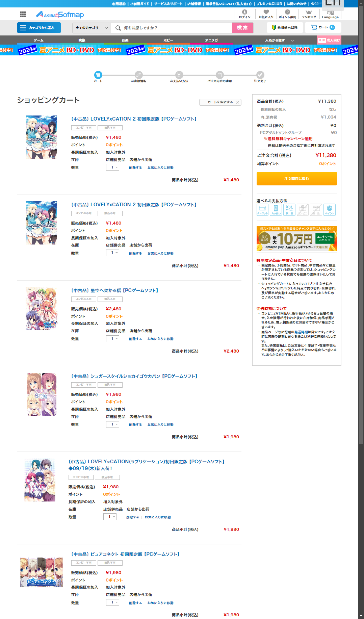Open the cart icon showing 6 items
Image resolution: width=364 pixels, height=619 pixels.
(323, 27)
